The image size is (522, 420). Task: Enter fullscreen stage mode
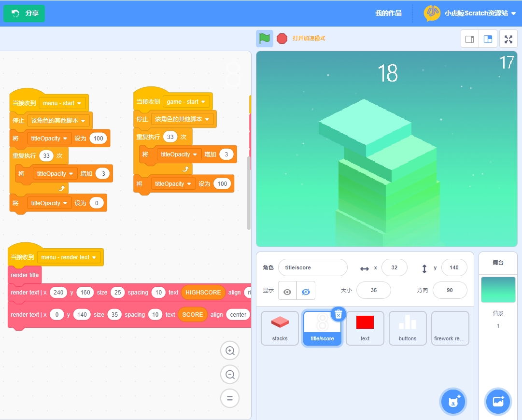508,39
